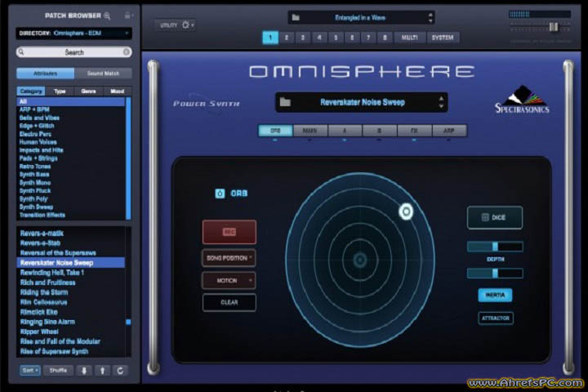Open the Directory dropdown showing Omnisphere - EDM
Screen dimensions: 588x392
73,33
